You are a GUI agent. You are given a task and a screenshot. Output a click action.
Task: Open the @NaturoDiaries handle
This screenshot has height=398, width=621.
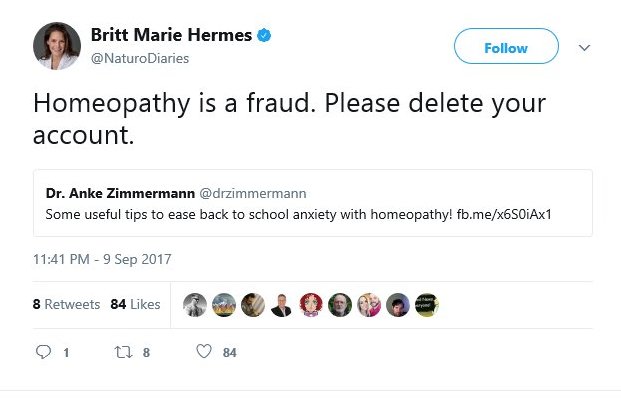pos(140,59)
